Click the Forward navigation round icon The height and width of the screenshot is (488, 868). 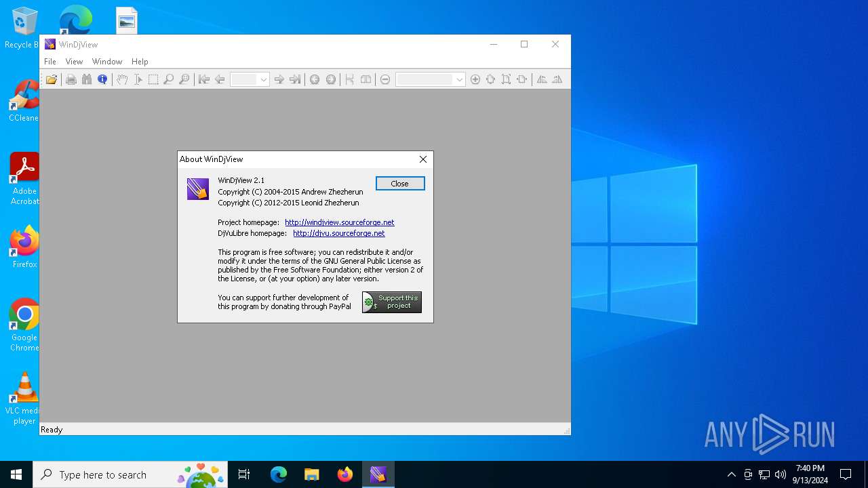pyautogui.click(x=330, y=79)
